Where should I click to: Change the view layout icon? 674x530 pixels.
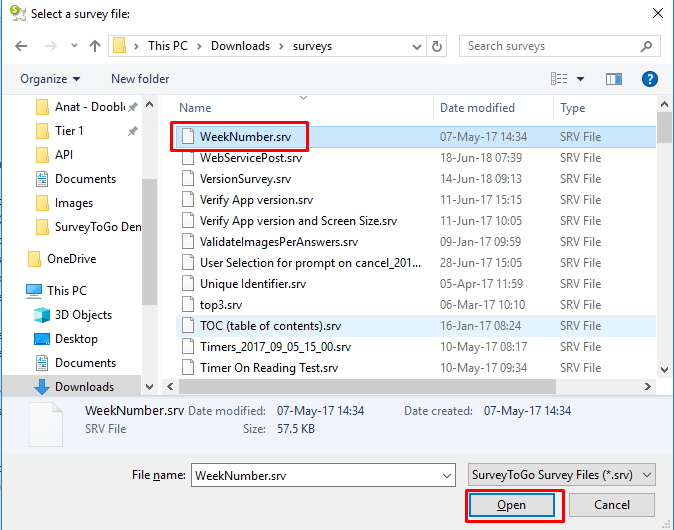click(559, 79)
